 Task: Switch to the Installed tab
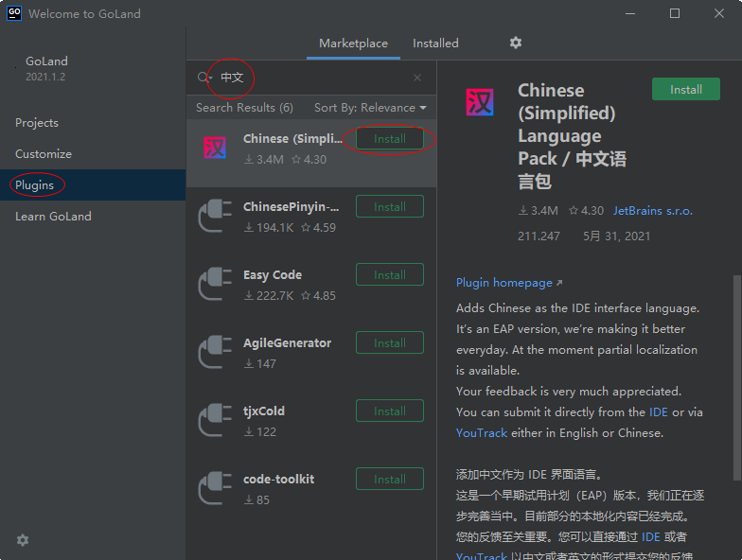tap(435, 44)
